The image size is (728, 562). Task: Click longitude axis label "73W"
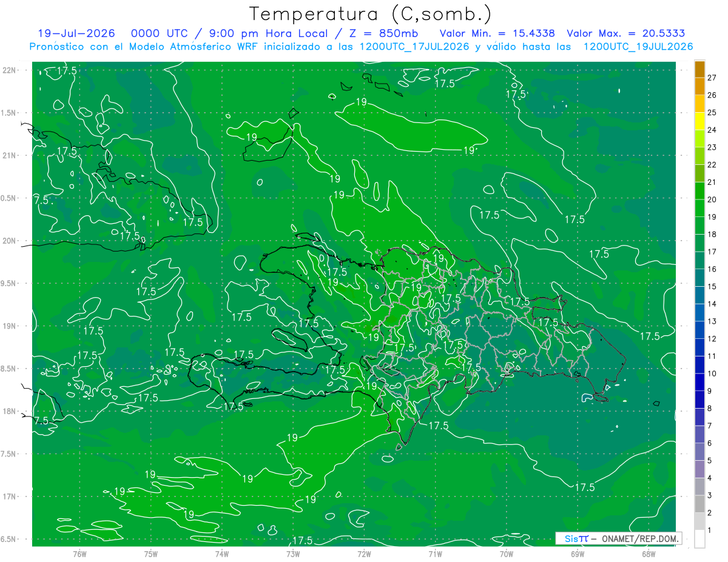coord(293,554)
